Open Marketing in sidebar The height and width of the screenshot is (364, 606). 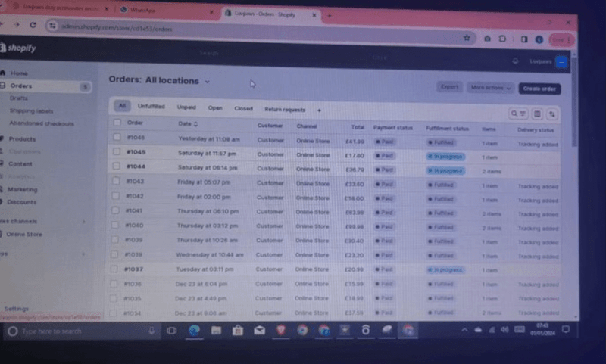tap(23, 189)
